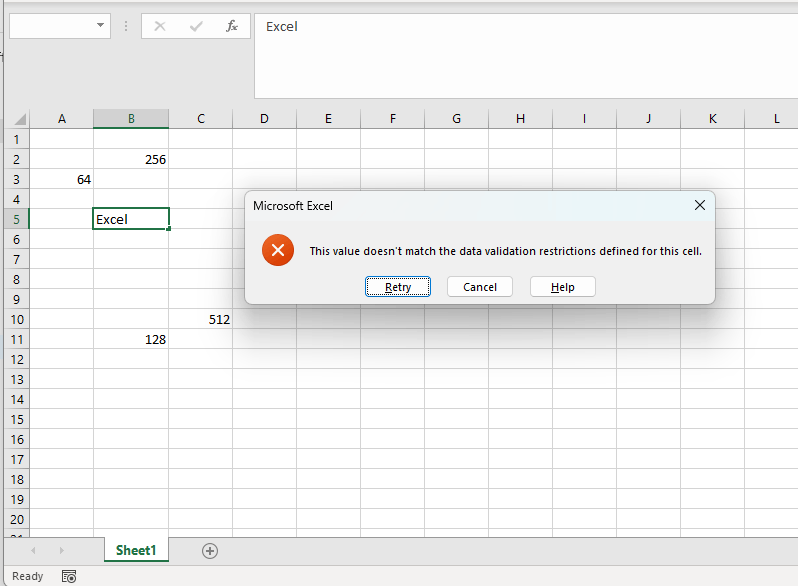Click the Select All corner triangle
Image resolution: width=798 pixels, height=586 pixels.
coord(20,119)
